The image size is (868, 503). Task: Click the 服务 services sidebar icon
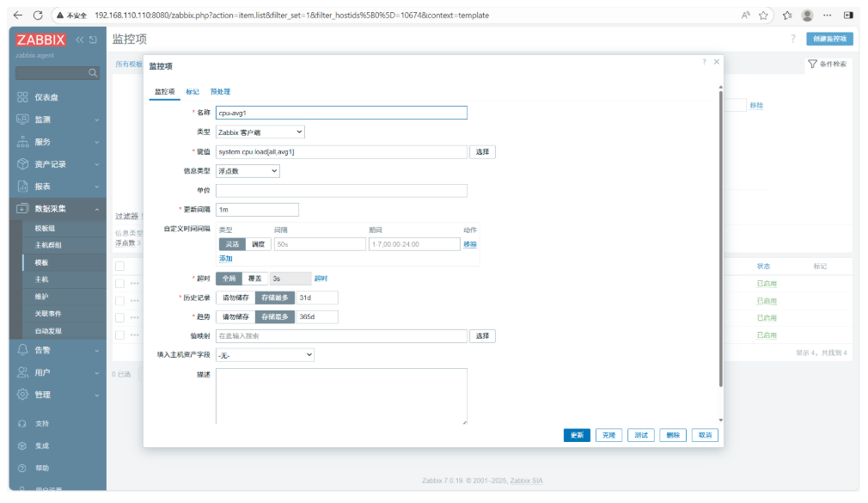[x=22, y=141]
